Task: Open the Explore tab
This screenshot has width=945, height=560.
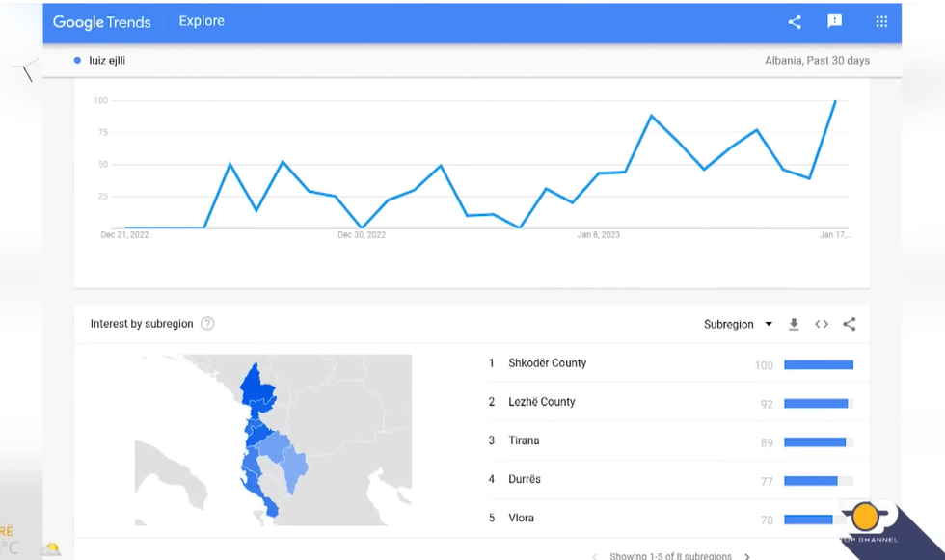Action: click(202, 21)
